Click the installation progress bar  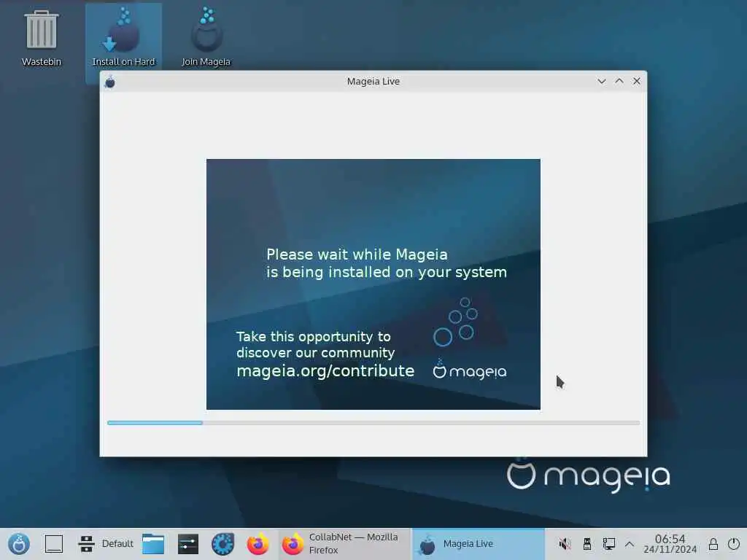pyautogui.click(x=373, y=423)
